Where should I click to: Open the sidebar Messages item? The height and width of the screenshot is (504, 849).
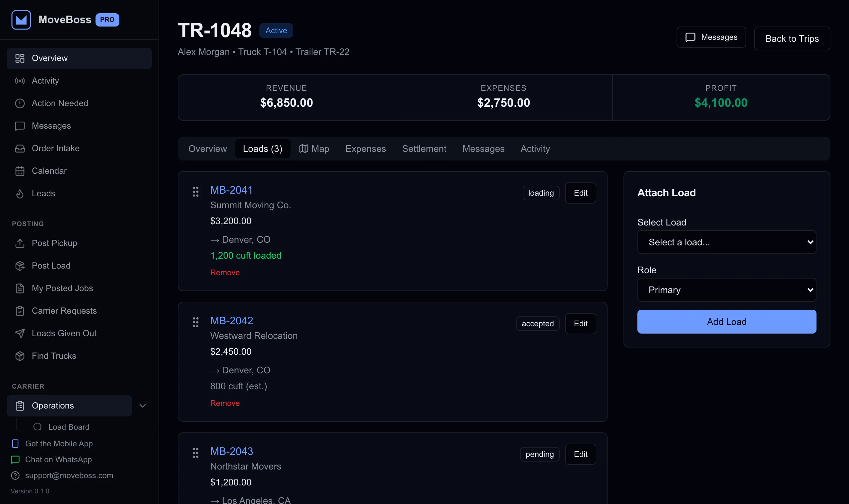pos(79,126)
